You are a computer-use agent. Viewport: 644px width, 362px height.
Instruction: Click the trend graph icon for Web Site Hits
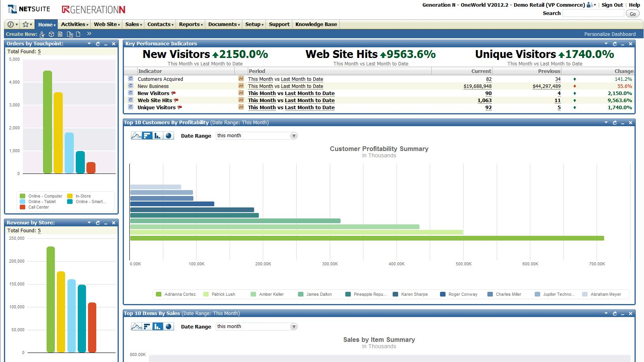click(x=241, y=100)
